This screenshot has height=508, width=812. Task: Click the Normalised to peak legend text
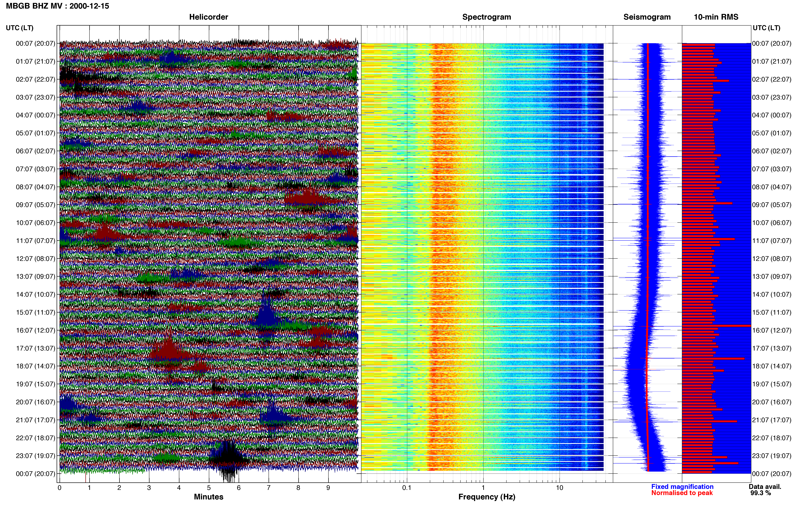point(682,493)
